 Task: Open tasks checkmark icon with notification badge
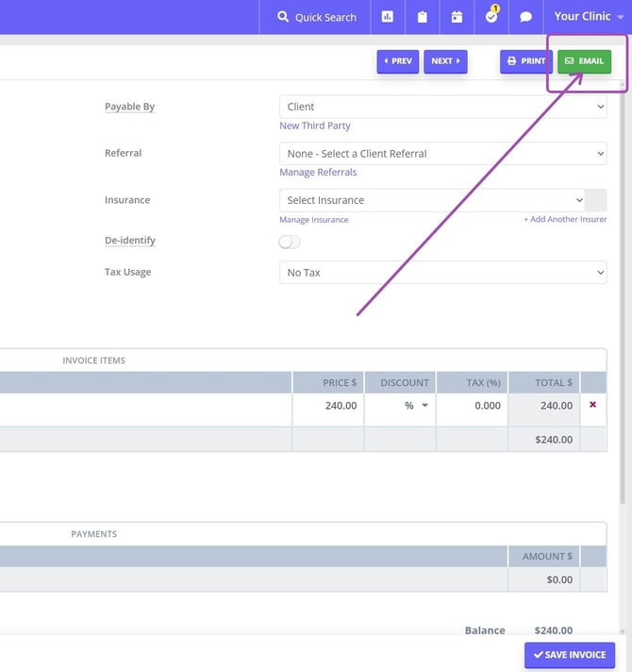point(491,17)
